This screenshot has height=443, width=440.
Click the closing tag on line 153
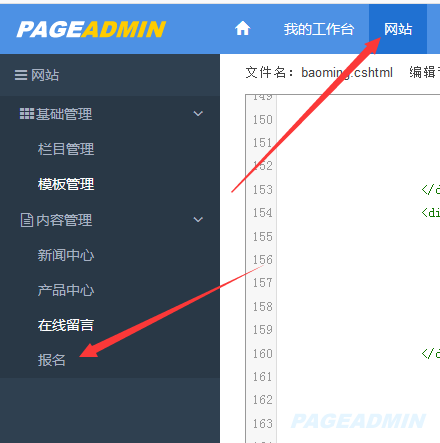pos(431,190)
